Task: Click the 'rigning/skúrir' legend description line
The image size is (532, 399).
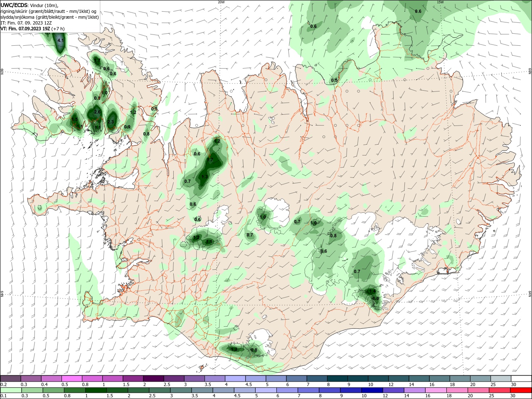Action: click(49, 11)
